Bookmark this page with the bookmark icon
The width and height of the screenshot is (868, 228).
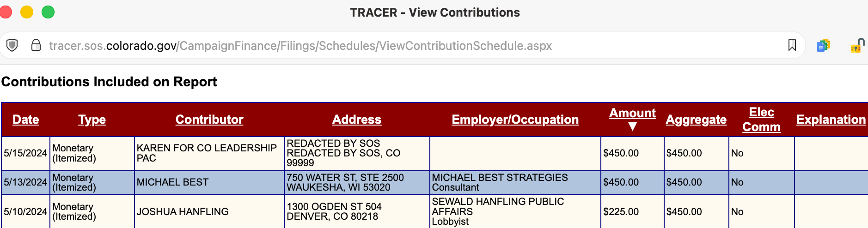(792, 45)
